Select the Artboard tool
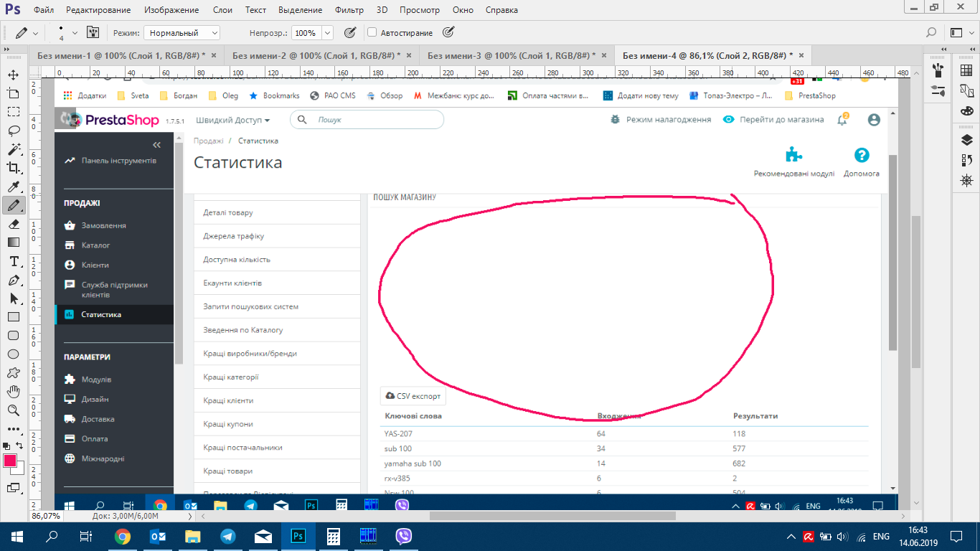This screenshot has width=980, height=551. click(x=13, y=93)
